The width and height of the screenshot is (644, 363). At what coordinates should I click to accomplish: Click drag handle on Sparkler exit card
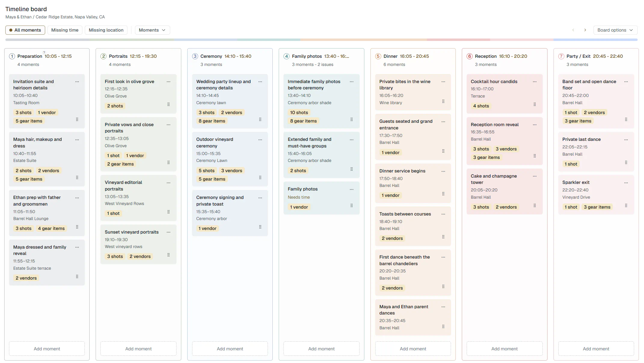click(626, 206)
